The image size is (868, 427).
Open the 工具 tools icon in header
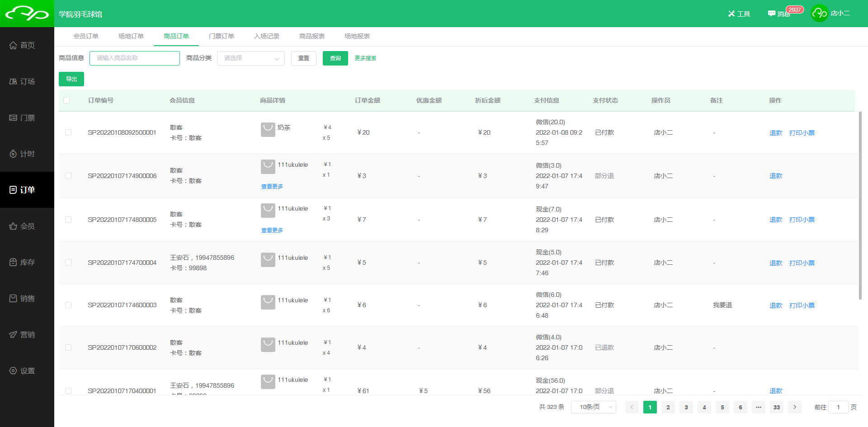click(731, 14)
